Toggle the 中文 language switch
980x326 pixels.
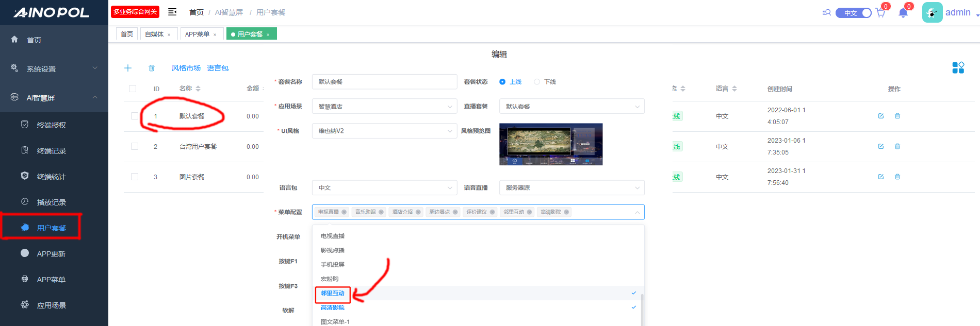(x=854, y=13)
